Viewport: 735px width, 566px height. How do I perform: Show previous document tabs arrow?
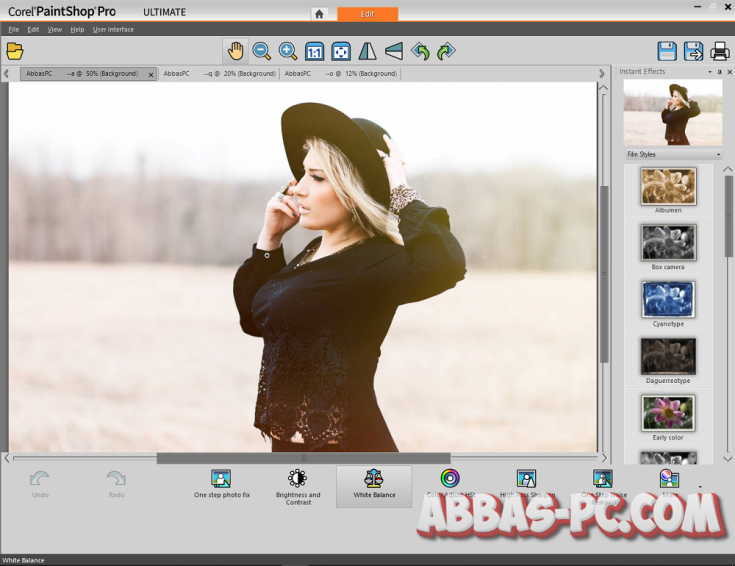pos(6,74)
